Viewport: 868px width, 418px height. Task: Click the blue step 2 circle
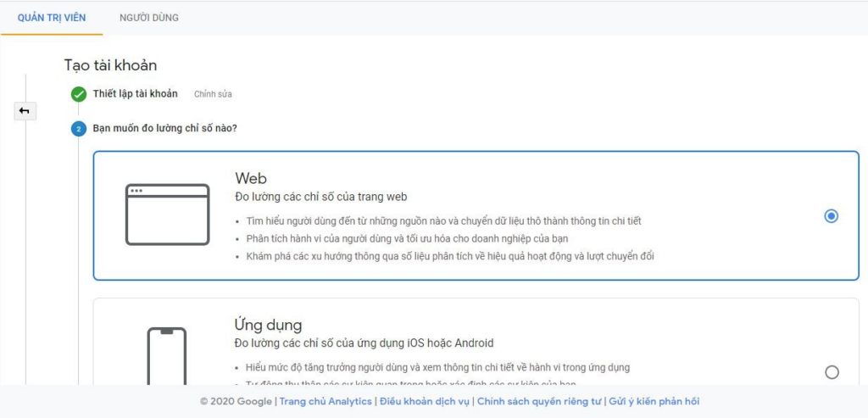79,129
